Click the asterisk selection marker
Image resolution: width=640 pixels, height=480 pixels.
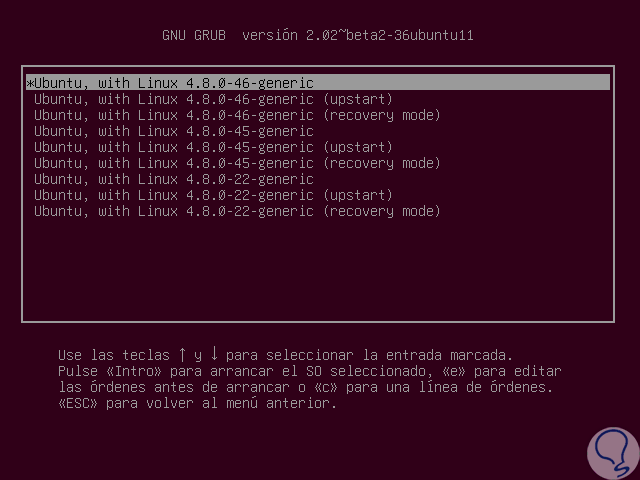tap(30, 83)
